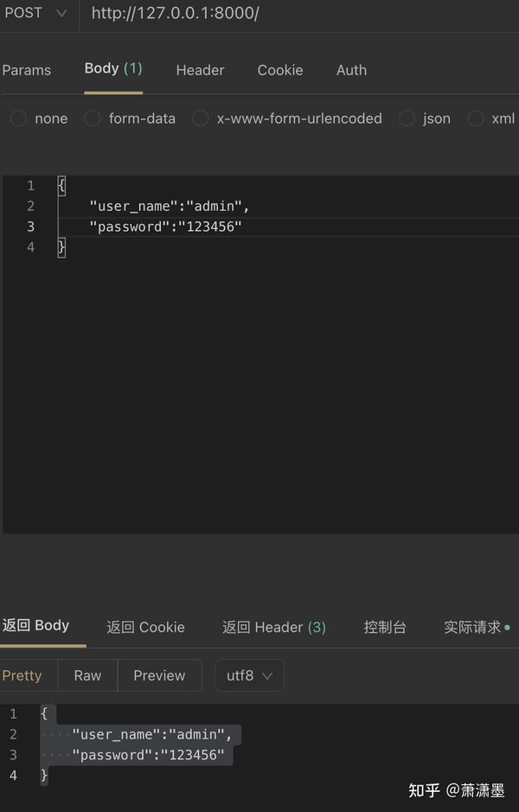Pick the json body type radio button

tap(407, 118)
